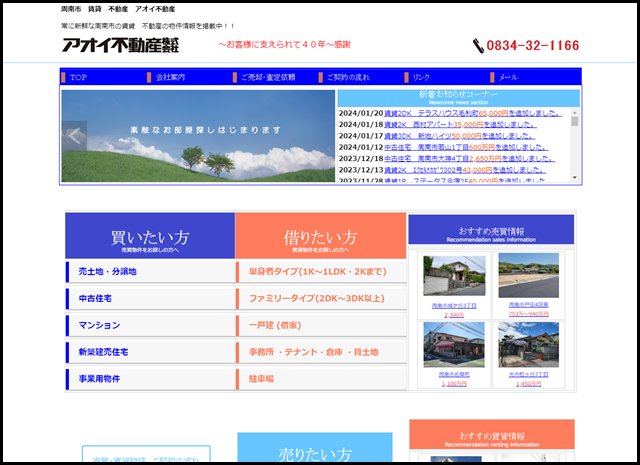
Task: Open the 2024/01/18 西村アパート 35,000円 news link
Action: point(460,125)
